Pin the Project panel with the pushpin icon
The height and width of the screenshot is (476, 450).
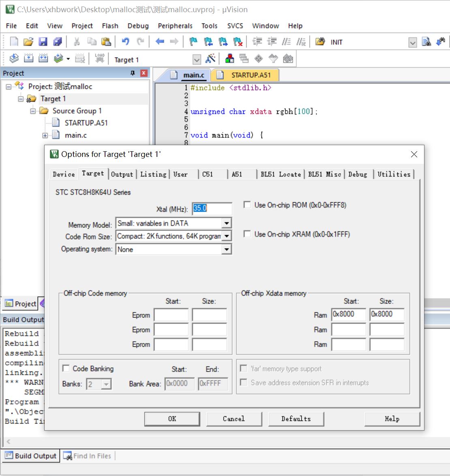click(x=133, y=73)
